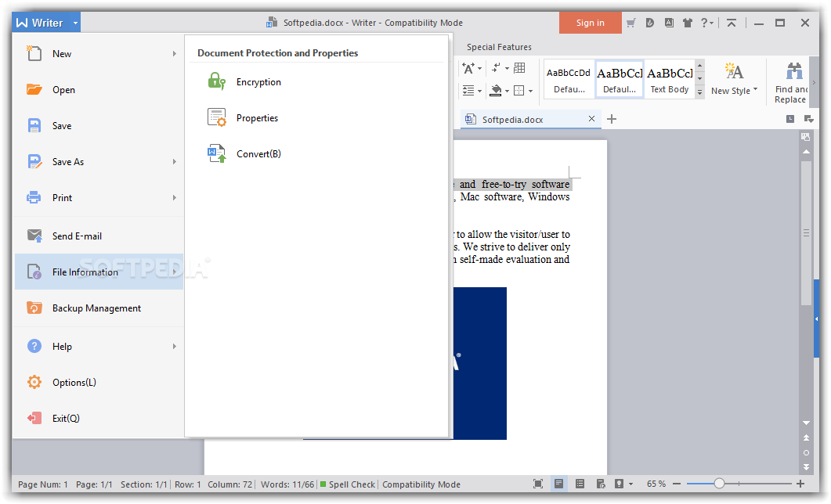Choose Save from the file menu
This screenshot has width=831, height=504.
pyautogui.click(x=99, y=125)
